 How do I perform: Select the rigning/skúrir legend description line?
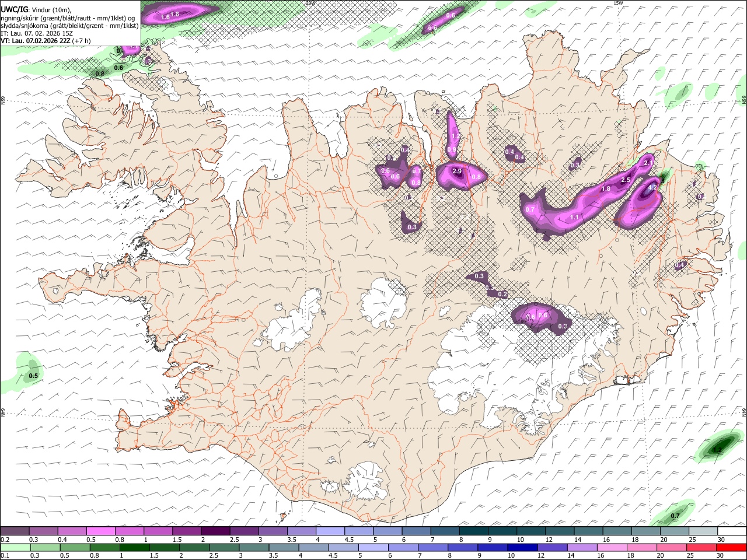click(68, 17)
